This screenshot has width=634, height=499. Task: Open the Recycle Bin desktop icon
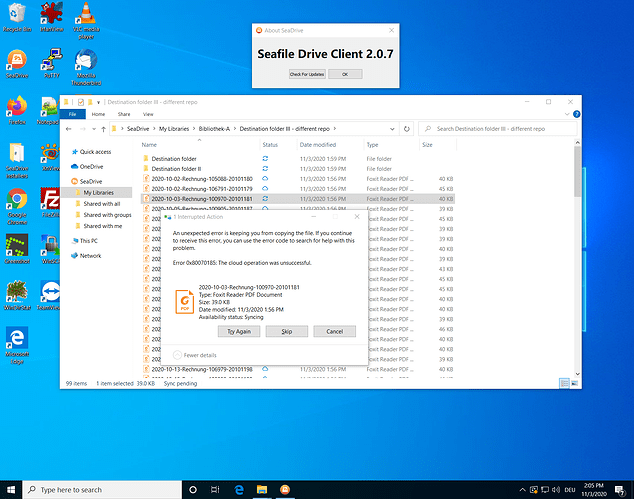[17, 17]
